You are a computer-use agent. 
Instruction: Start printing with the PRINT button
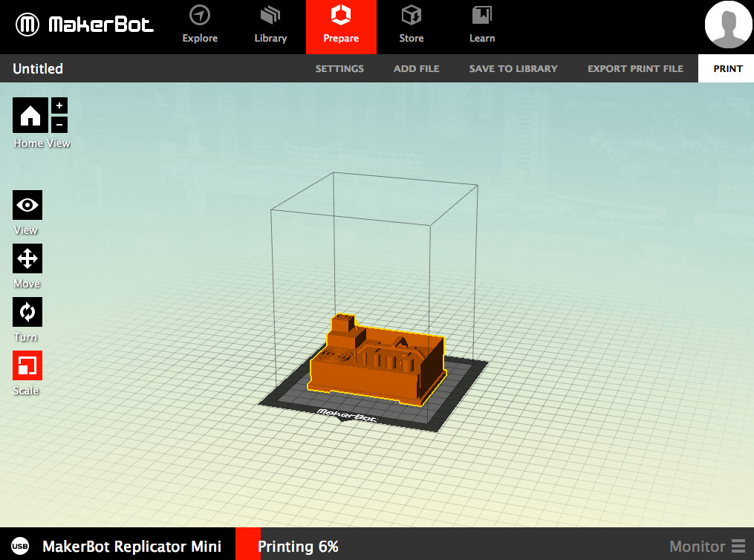(x=726, y=68)
